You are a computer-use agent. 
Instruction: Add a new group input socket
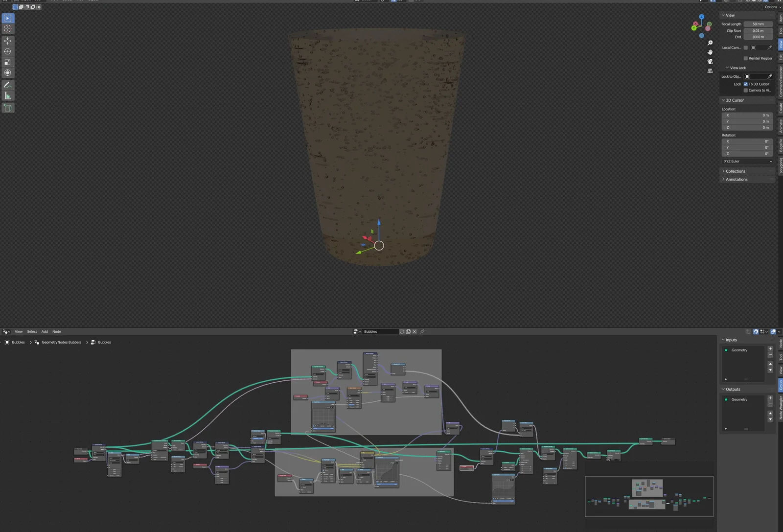[x=770, y=349]
